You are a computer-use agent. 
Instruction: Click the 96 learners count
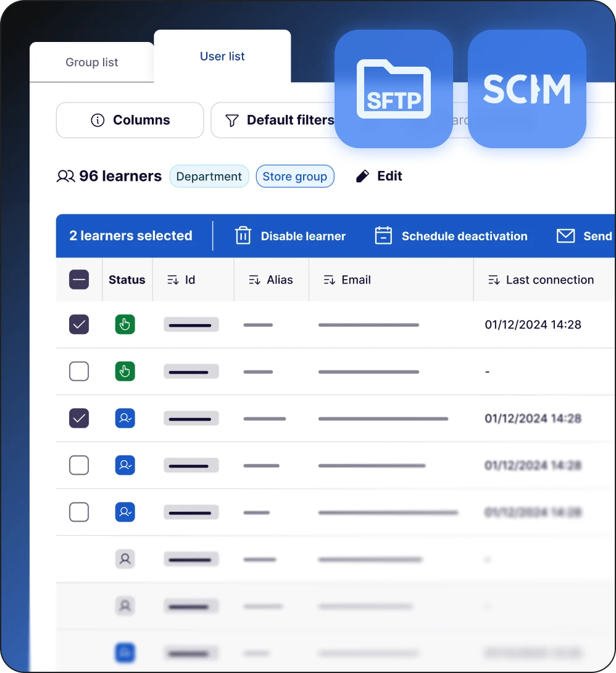[x=120, y=177]
